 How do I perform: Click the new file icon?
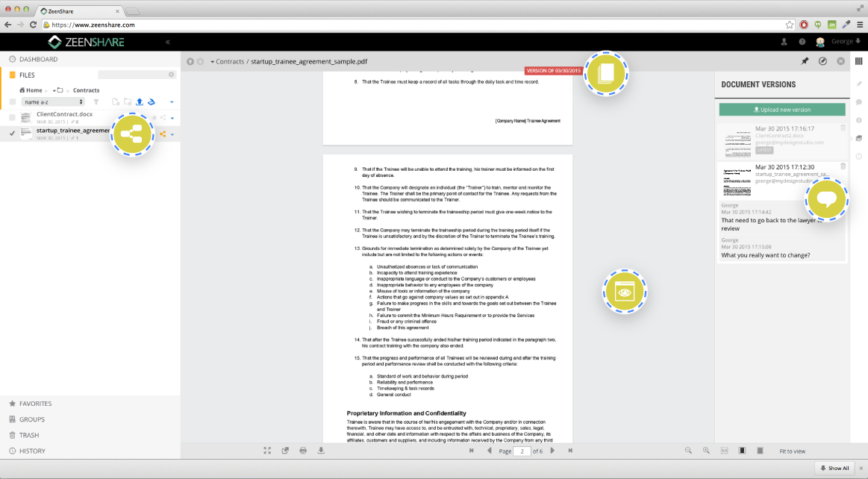point(116,101)
